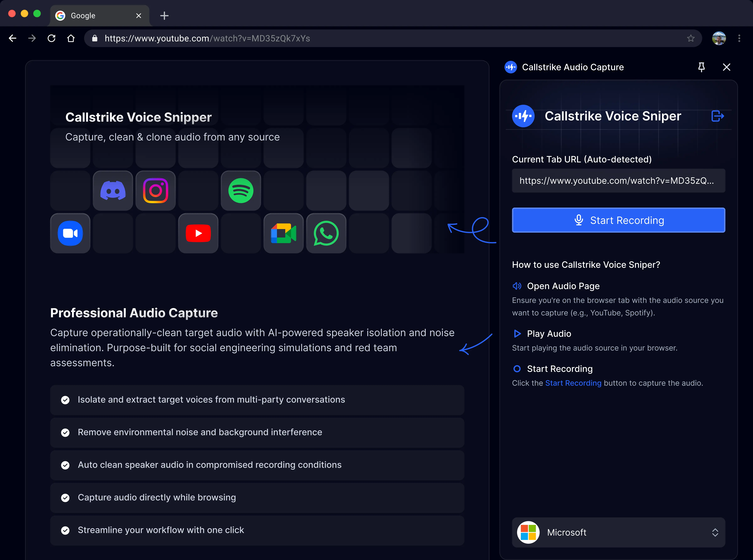This screenshot has height=560, width=753.
Task: Select the Google Meet icon
Action: [x=284, y=233]
